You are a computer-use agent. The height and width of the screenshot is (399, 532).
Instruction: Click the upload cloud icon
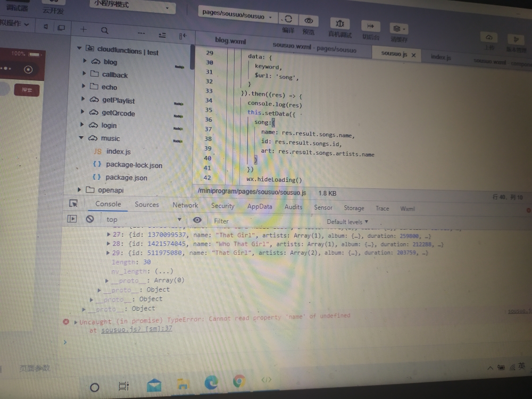(489, 37)
